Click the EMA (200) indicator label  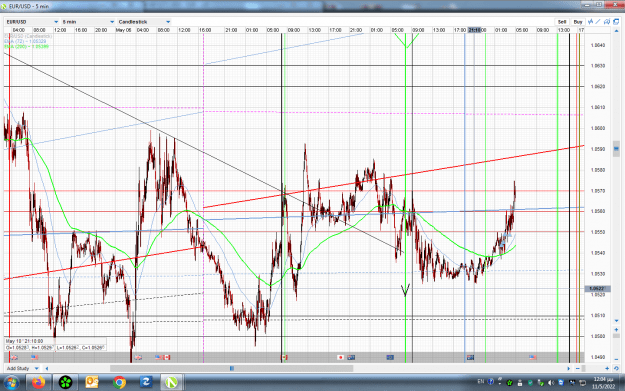point(27,47)
